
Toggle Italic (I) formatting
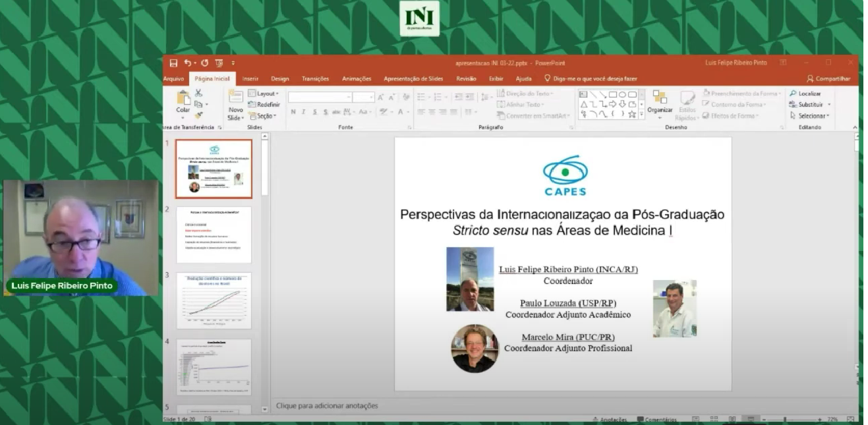tap(304, 112)
